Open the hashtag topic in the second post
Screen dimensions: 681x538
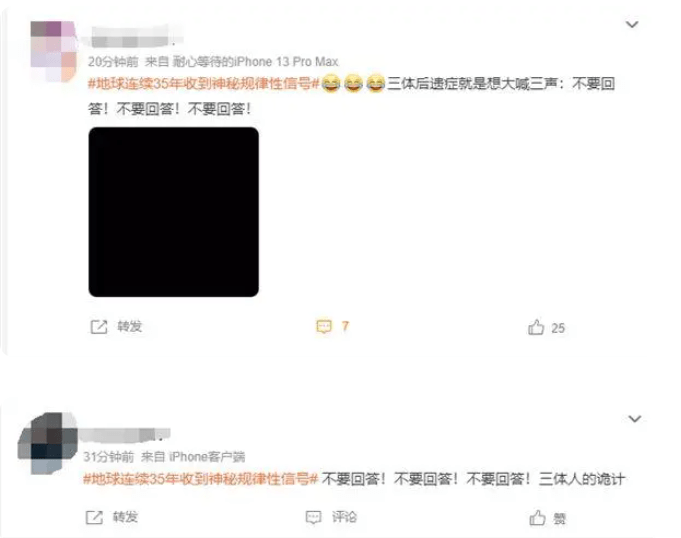pyautogui.click(x=200, y=479)
